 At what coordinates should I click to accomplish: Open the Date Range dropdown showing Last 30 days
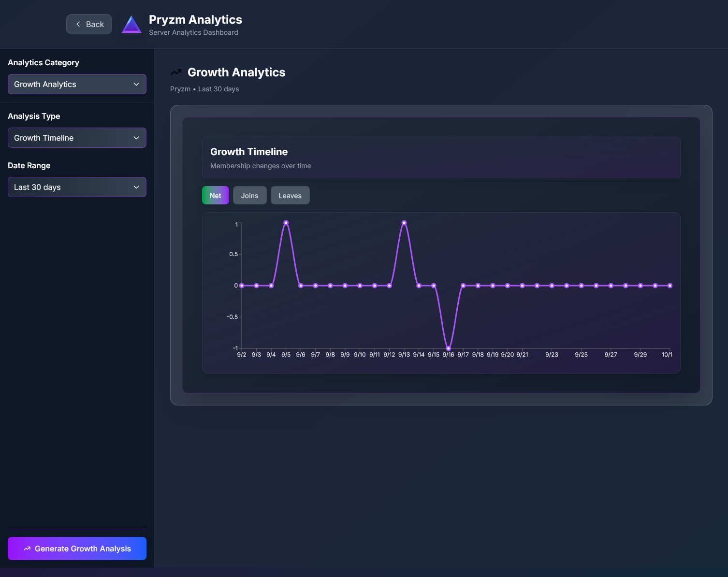tap(77, 187)
